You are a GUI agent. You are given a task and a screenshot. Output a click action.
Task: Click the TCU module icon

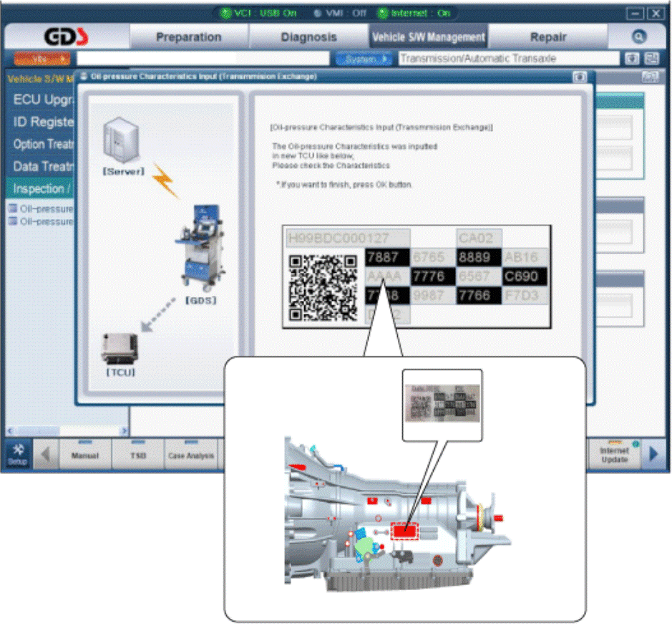(x=120, y=349)
